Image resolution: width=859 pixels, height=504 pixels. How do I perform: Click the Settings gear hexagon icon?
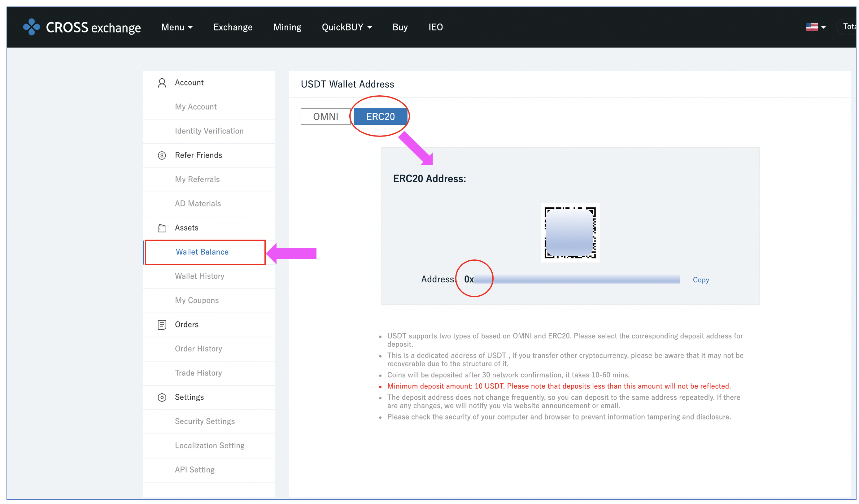coord(162,397)
